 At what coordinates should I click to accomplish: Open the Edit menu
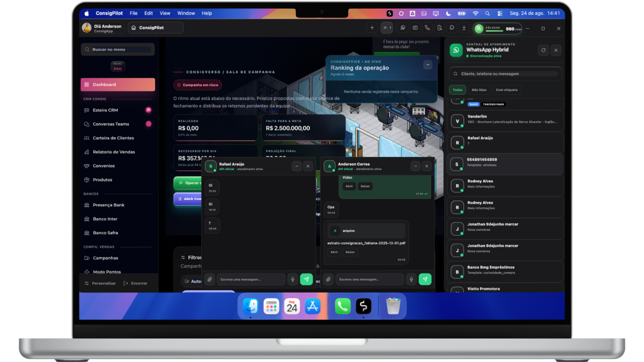(x=149, y=13)
